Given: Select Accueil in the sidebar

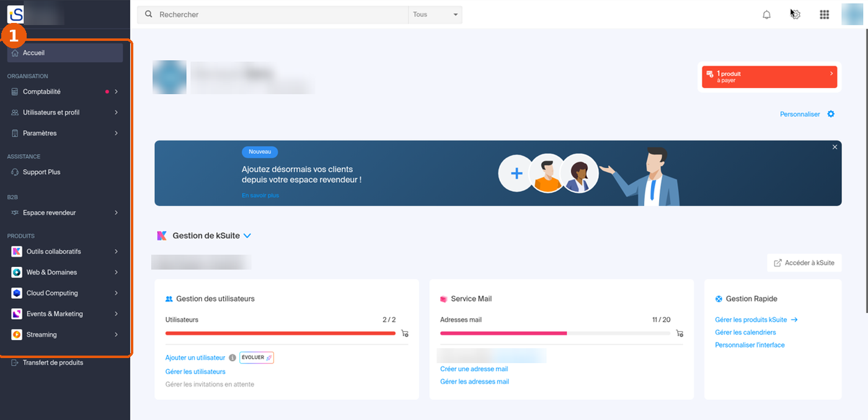Looking at the screenshot, I should [x=65, y=53].
